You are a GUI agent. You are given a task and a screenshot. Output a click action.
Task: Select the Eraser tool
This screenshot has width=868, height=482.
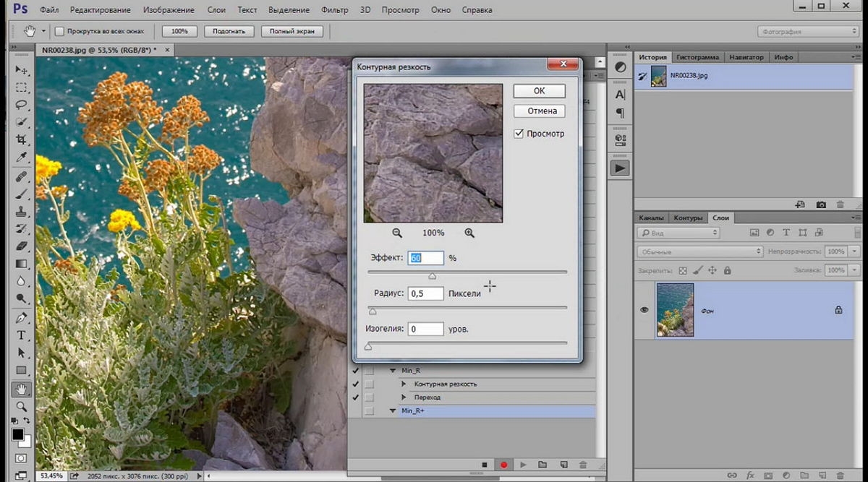[22, 246]
